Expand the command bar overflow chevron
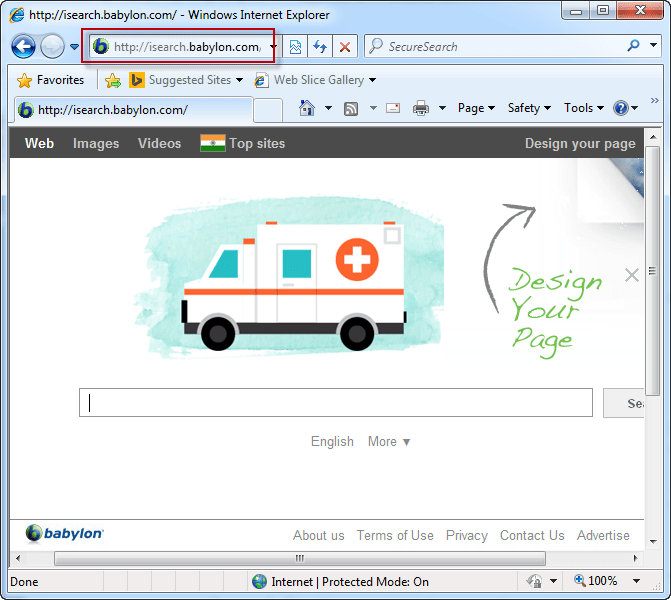 (654, 101)
